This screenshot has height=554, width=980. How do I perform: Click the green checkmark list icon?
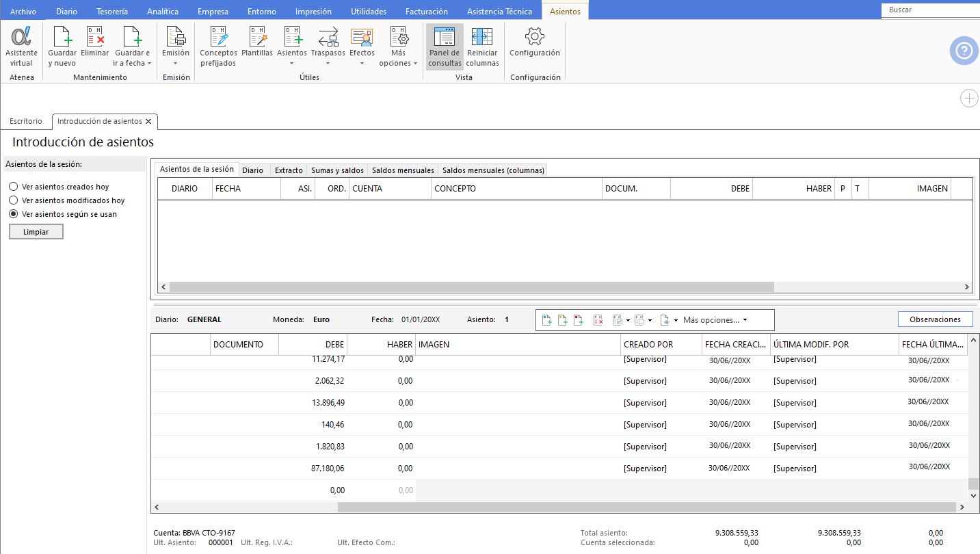(617, 319)
